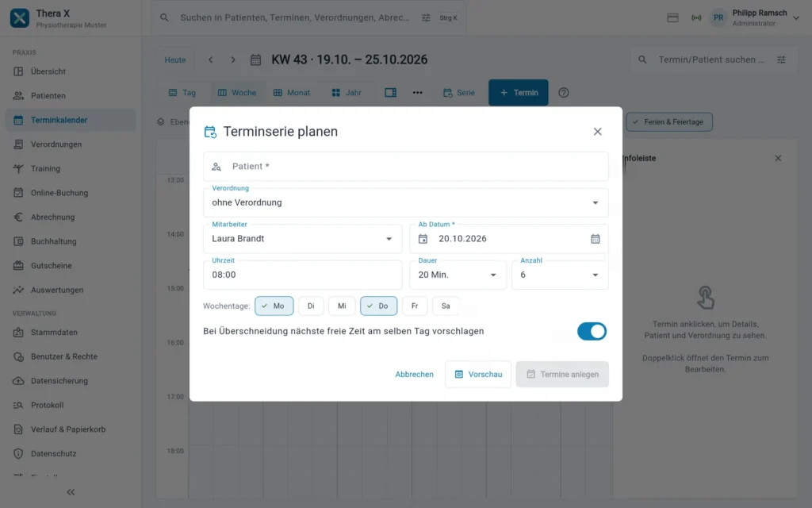The width and height of the screenshot is (812, 508).
Task: Click the + Termin button
Action: pos(519,93)
